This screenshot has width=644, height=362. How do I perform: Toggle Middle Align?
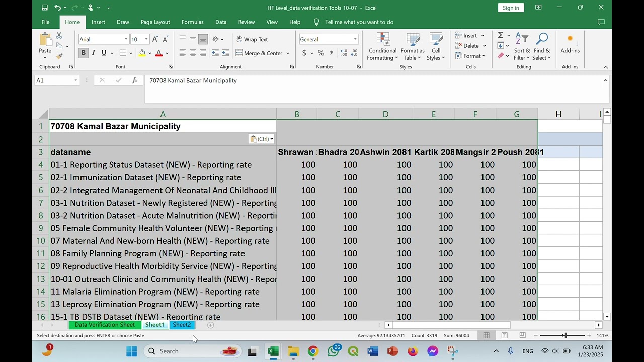193,39
